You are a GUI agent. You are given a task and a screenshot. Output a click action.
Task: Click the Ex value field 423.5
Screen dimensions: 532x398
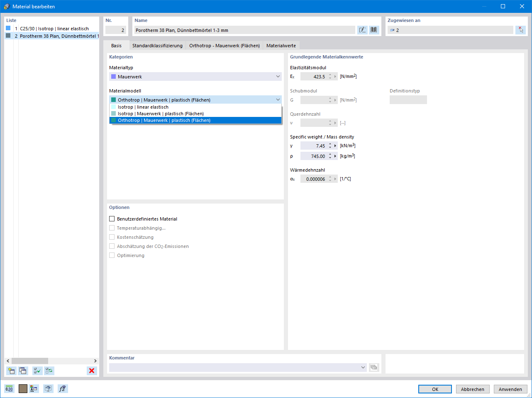pos(314,77)
